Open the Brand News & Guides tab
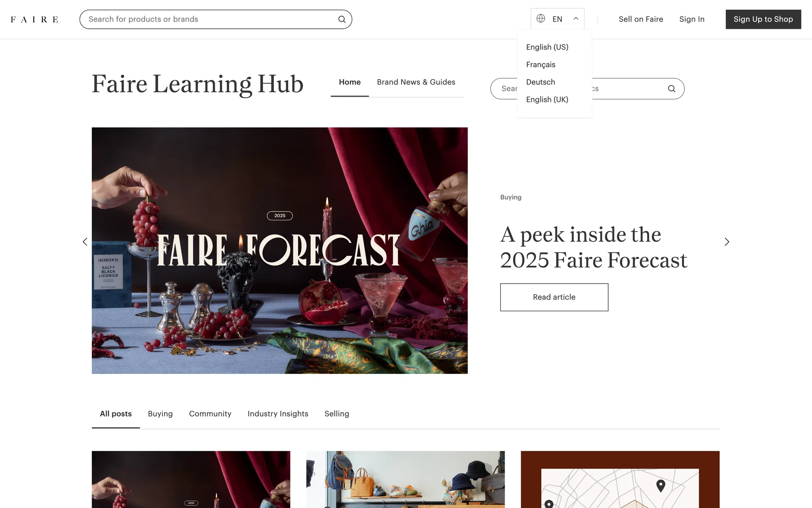 [x=416, y=82]
